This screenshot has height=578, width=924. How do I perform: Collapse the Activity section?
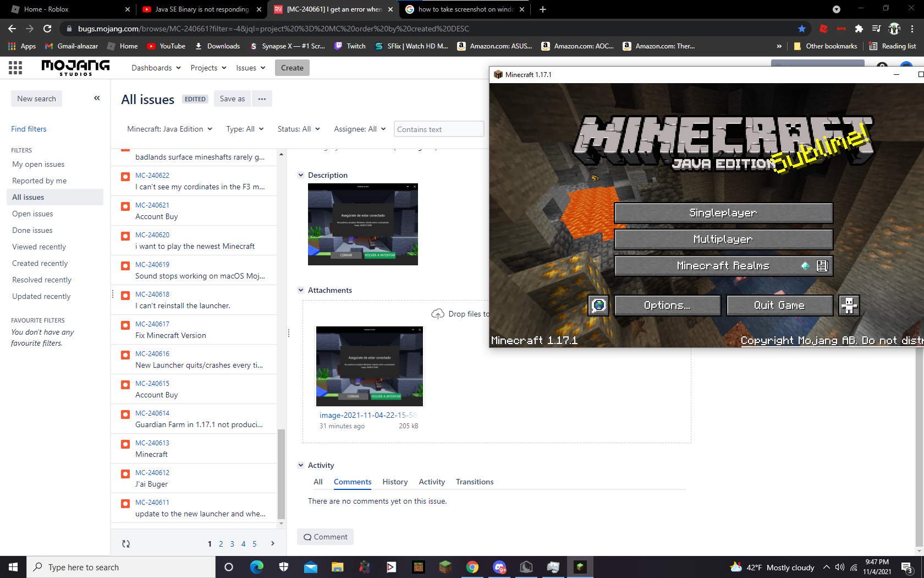click(x=301, y=465)
